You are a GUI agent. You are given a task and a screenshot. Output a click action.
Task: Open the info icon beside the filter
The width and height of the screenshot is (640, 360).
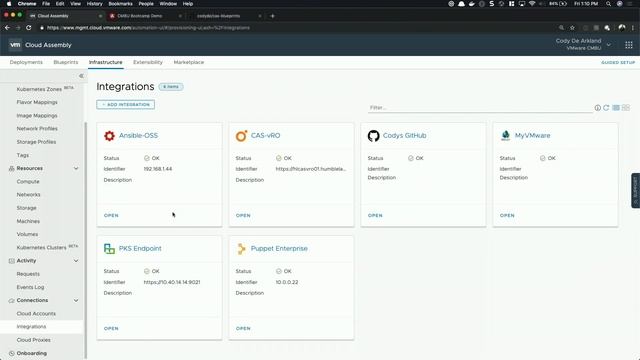point(598,108)
